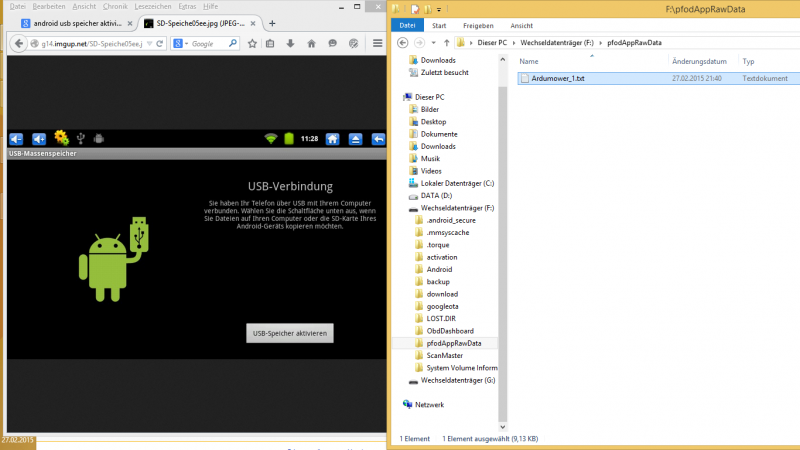Open Firefox bookmarks list icon
The height and width of the screenshot is (450, 800).
pyautogui.click(x=270, y=44)
